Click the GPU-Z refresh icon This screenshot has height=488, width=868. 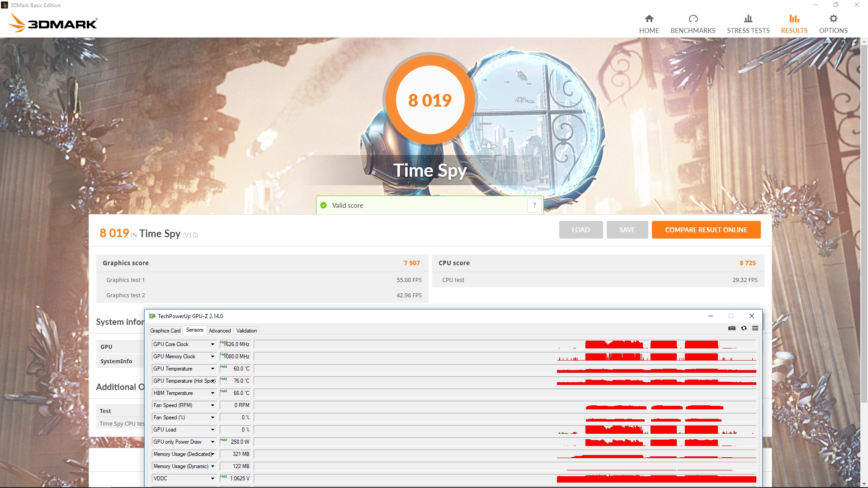(744, 328)
